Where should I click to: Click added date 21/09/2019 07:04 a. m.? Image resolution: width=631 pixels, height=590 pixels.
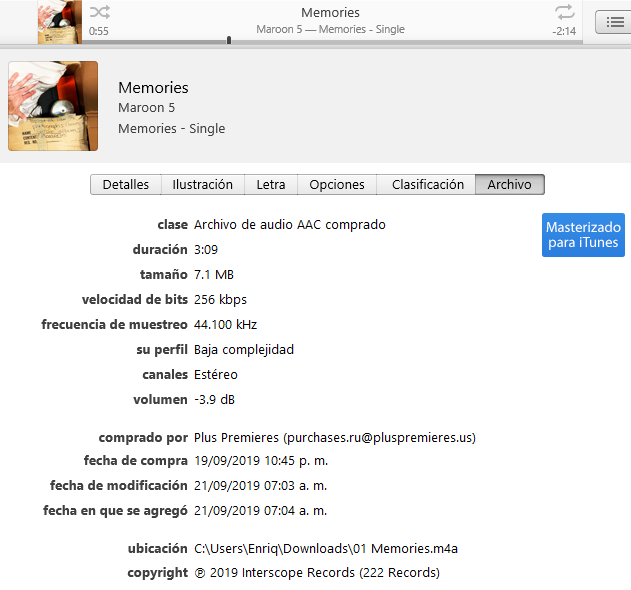pos(260,510)
